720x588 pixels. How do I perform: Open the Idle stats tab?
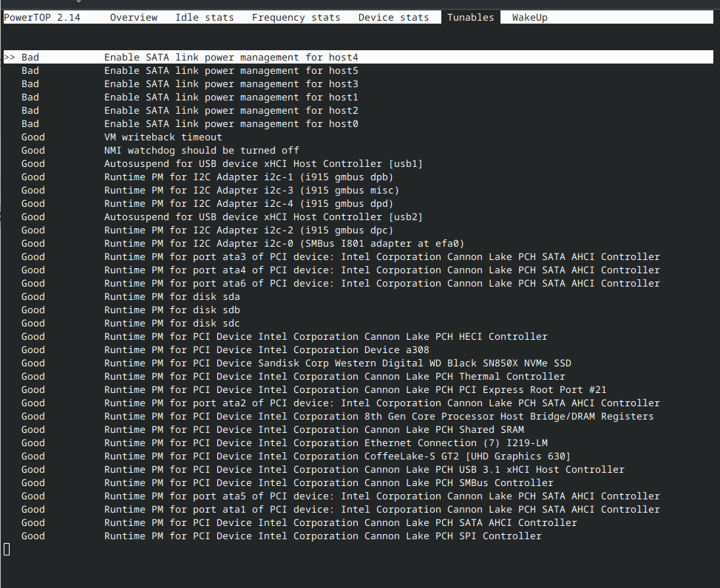(204, 18)
